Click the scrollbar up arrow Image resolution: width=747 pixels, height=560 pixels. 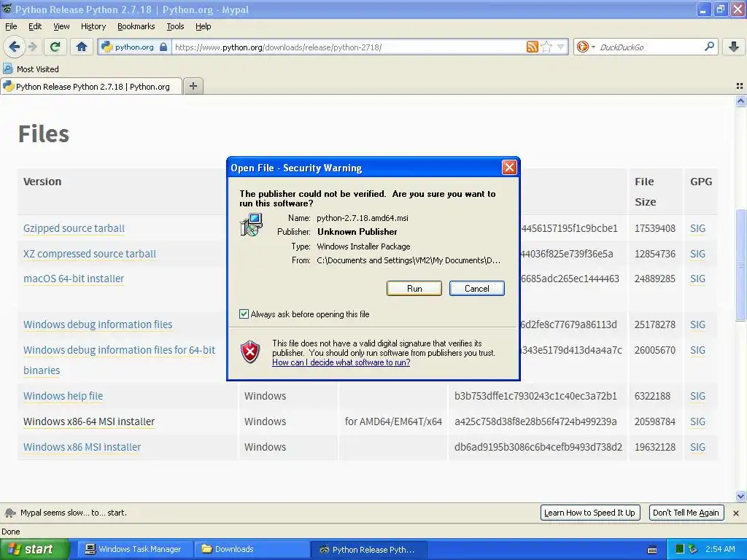coord(741,101)
